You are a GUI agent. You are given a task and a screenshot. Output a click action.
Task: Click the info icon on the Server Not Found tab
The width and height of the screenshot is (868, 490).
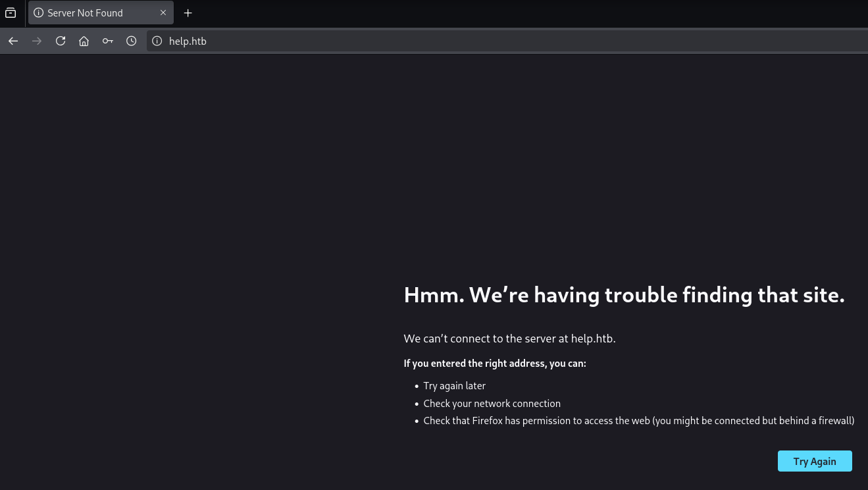tap(38, 13)
